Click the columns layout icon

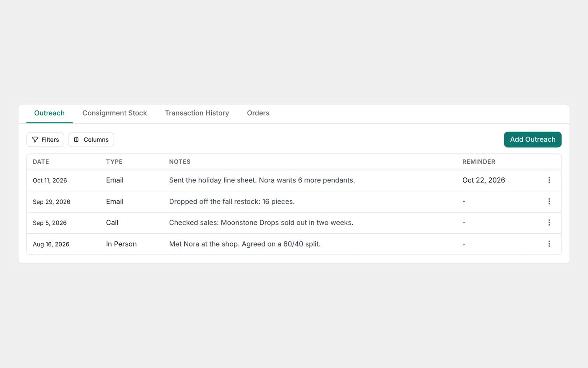click(x=76, y=140)
